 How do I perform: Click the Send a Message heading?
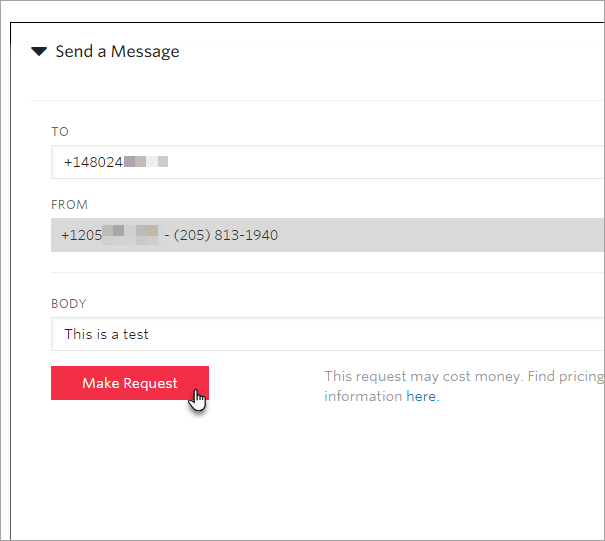pos(117,52)
